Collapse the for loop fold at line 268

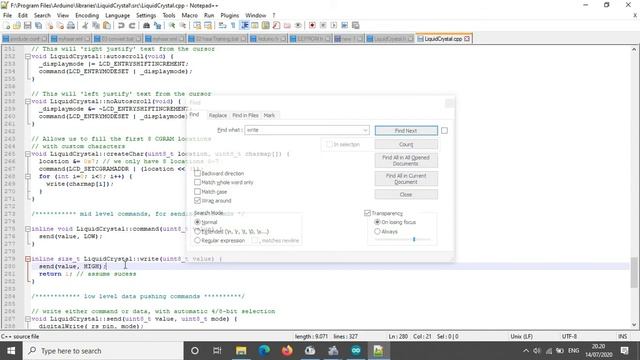click(28, 176)
